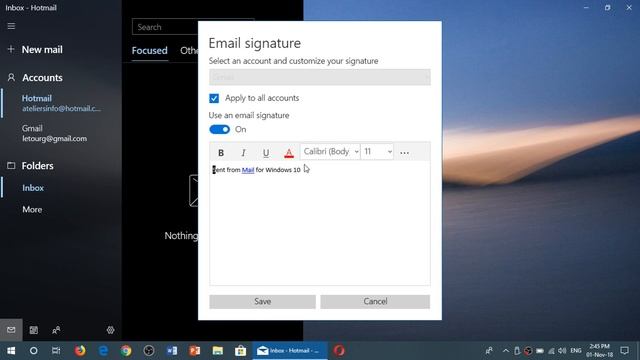Launch Opera from taskbar
Screen dimensions: 640x360
pyautogui.click(x=339, y=351)
